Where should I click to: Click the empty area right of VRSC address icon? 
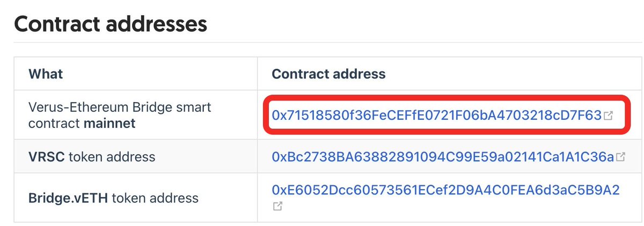pyautogui.click(x=629, y=157)
